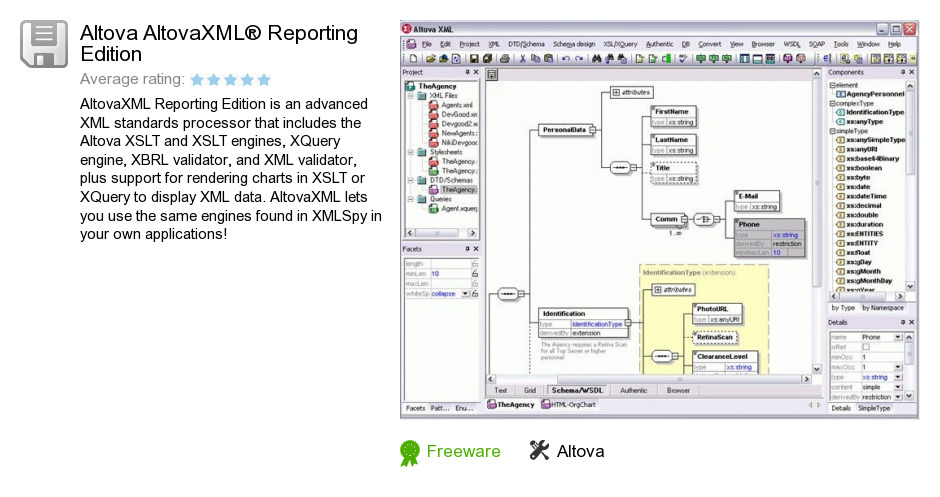Switch to the Grid view tab
Screen dimensions: 940x497
click(530, 390)
